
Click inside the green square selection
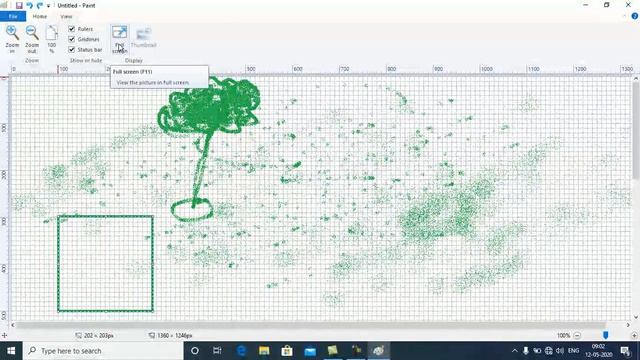pos(105,264)
